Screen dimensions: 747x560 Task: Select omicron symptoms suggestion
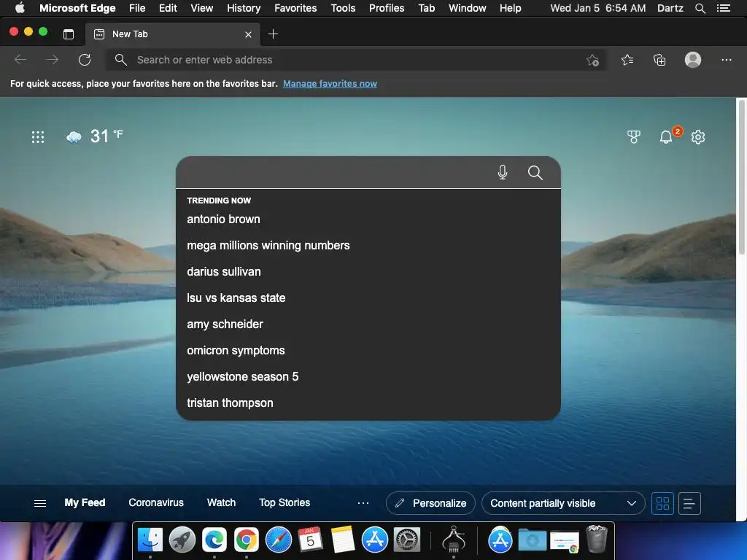[368, 351]
